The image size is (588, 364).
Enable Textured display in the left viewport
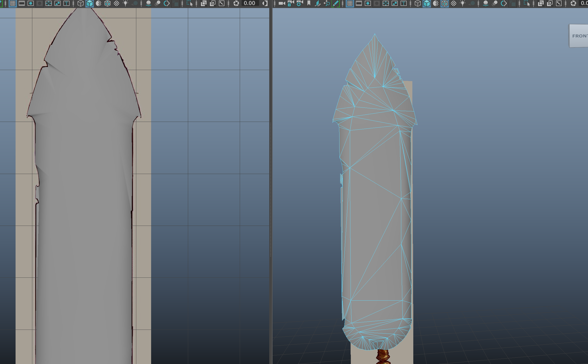(116, 3)
